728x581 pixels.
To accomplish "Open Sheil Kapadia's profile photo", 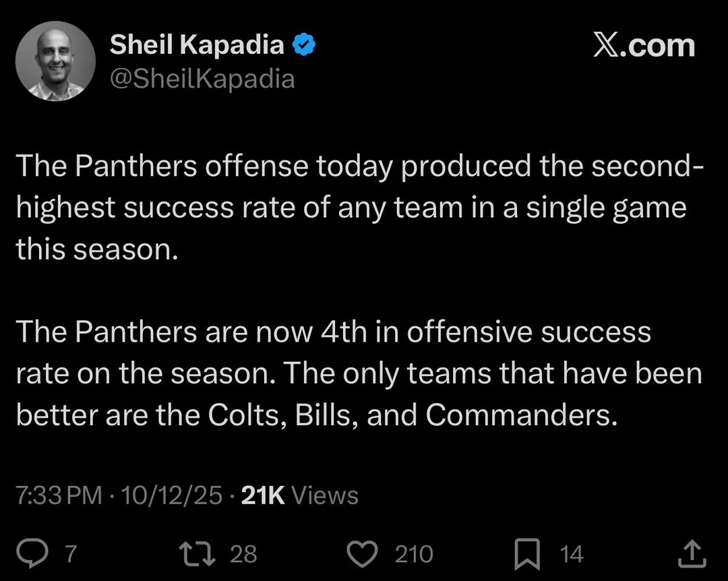I will (55, 61).
